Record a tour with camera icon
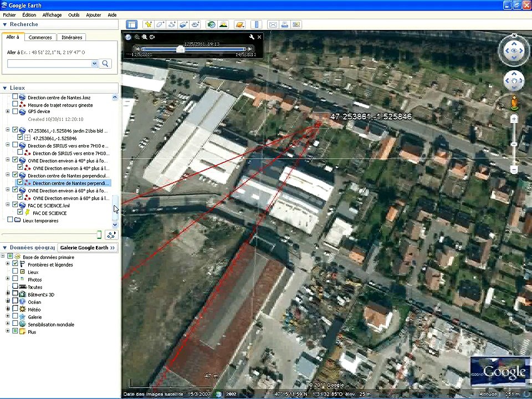 (x=195, y=25)
